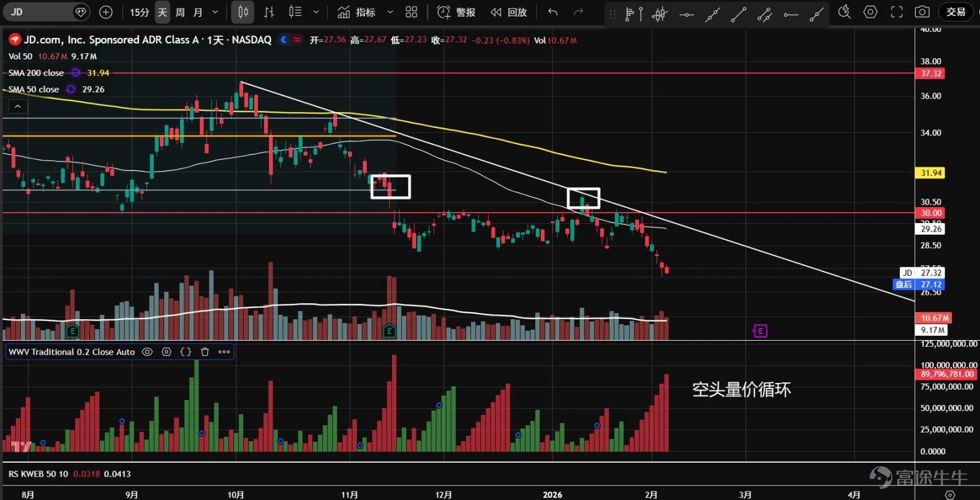This screenshot has height=500, width=980.
Task: View WWV indicator source code
Action: (186, 352)
